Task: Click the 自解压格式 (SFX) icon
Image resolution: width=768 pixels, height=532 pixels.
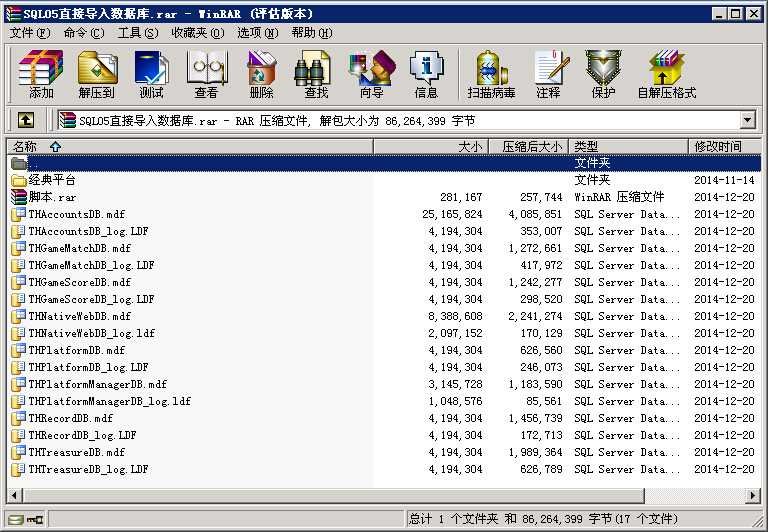Action: point(666,74)
